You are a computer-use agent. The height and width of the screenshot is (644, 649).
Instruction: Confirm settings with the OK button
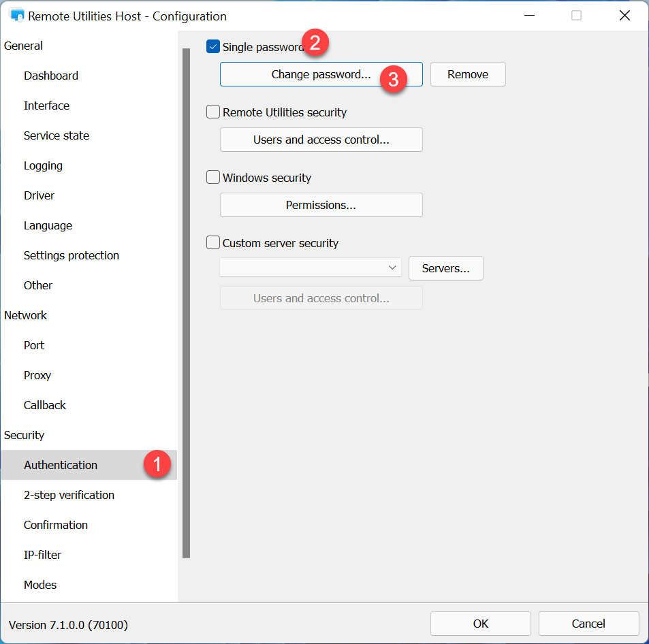click(480, 624)
